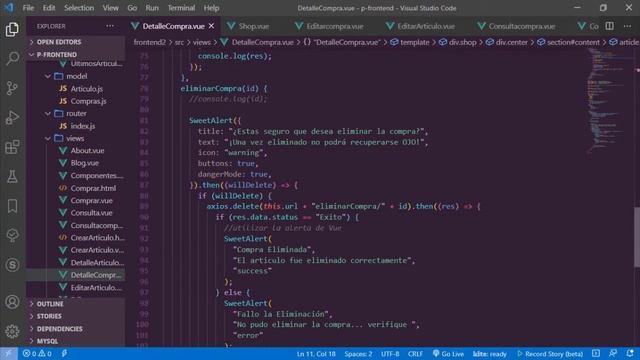Screen dimensions: 640x360
Task: Split the editor to the right
Action: (609, 26)
